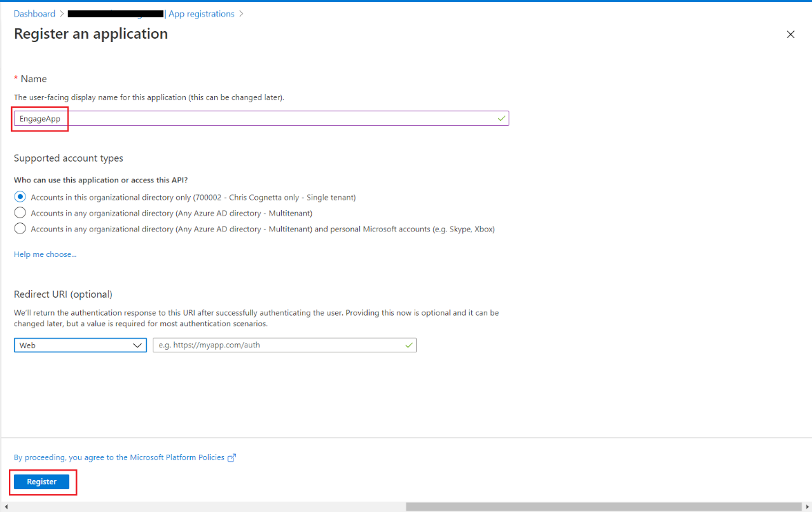Open the Microsoft Platform Policies link

pyautogui.click(x=119, y=457)
